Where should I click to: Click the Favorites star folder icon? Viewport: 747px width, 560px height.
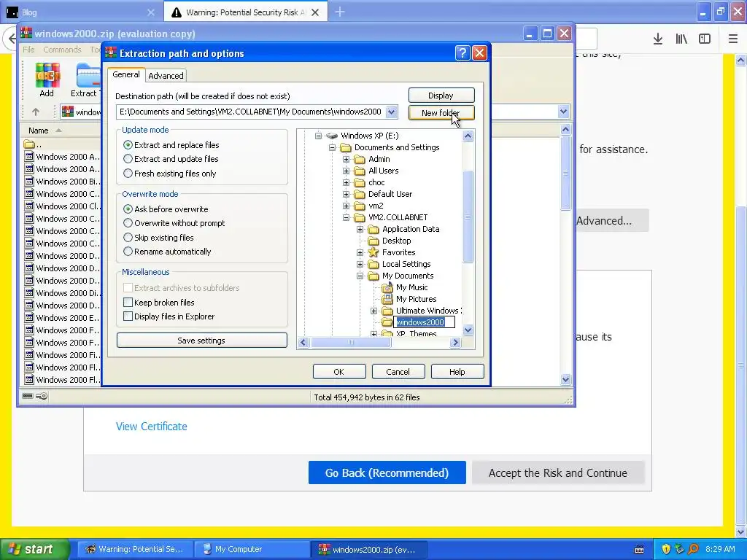373,252
